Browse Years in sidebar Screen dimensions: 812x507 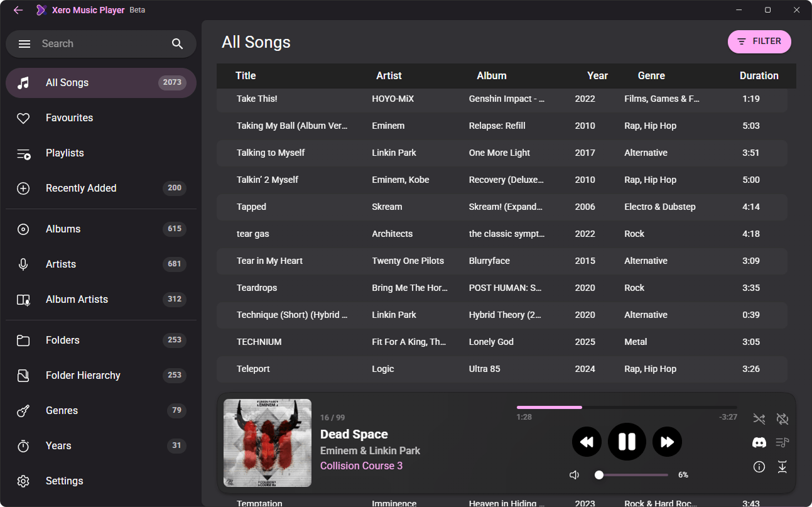[x=101, y=446]
